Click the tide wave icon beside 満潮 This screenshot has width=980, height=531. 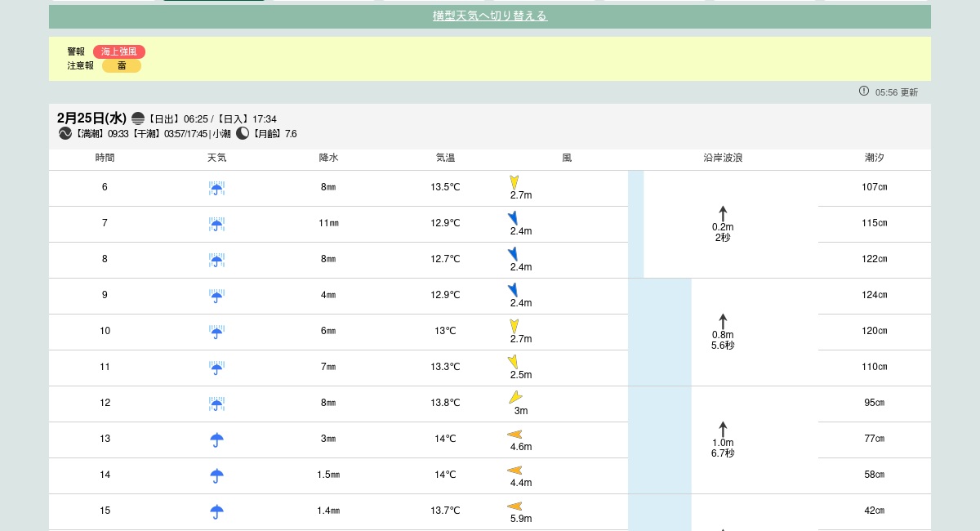65,133
